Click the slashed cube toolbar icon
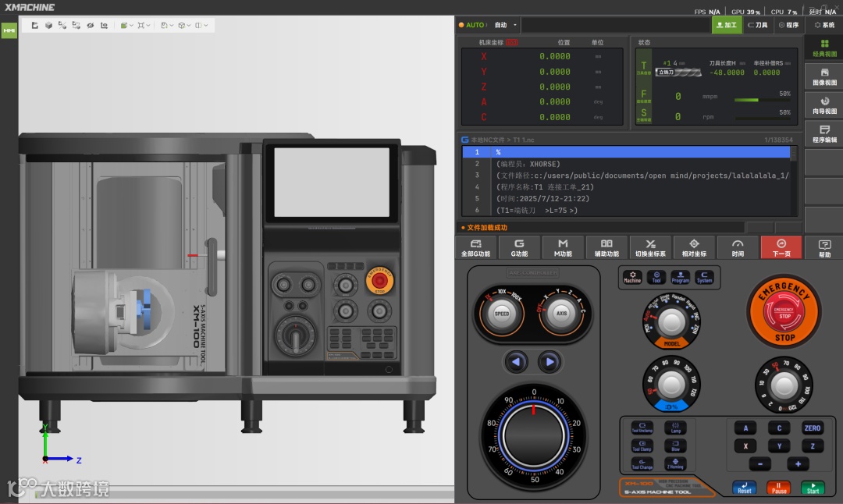843x504 pixels. tap(62, 25)
